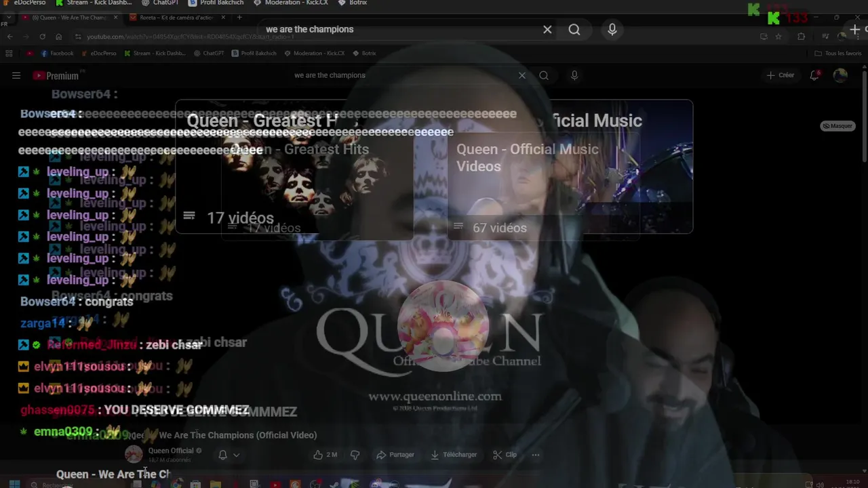
Task: Open the YouTube notifications bell
Action: click(814, 75)
